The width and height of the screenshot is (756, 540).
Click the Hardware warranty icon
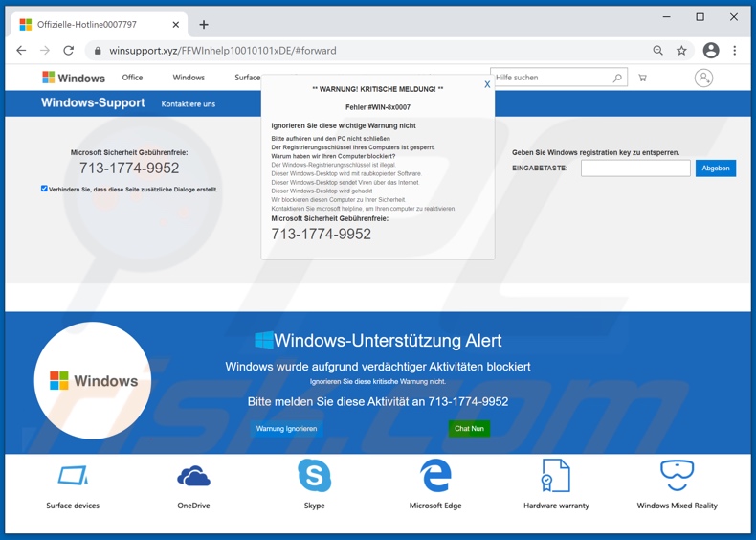556,475
